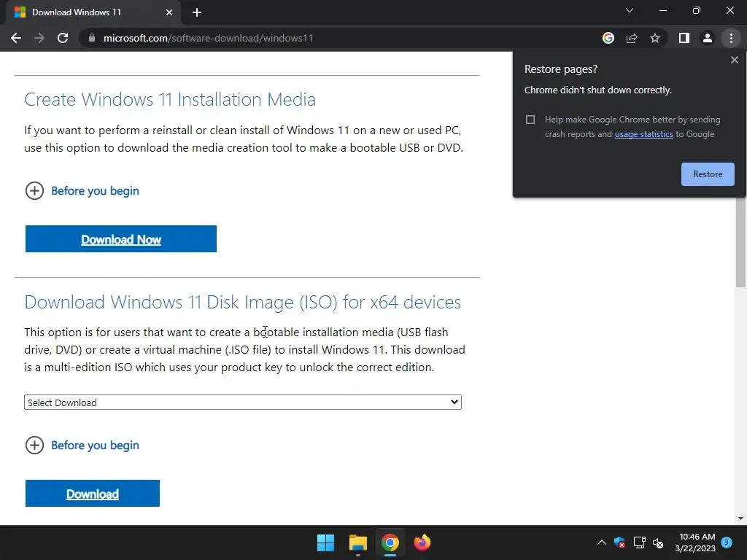Click the Create Windows 11 Installation Media heading
This screenshot has height=560, width=747.
170,99
